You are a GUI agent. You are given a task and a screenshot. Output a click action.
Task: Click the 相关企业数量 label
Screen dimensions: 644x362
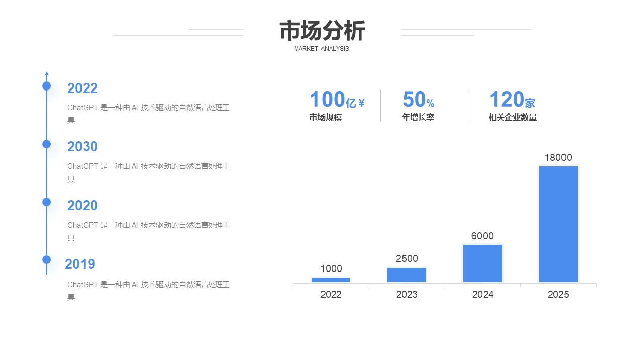tap(513, 118)
